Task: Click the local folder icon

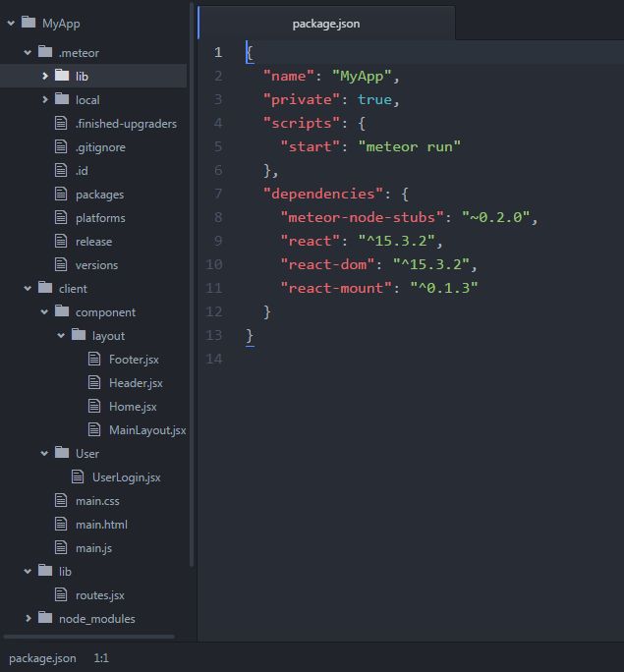Action: 62,98
